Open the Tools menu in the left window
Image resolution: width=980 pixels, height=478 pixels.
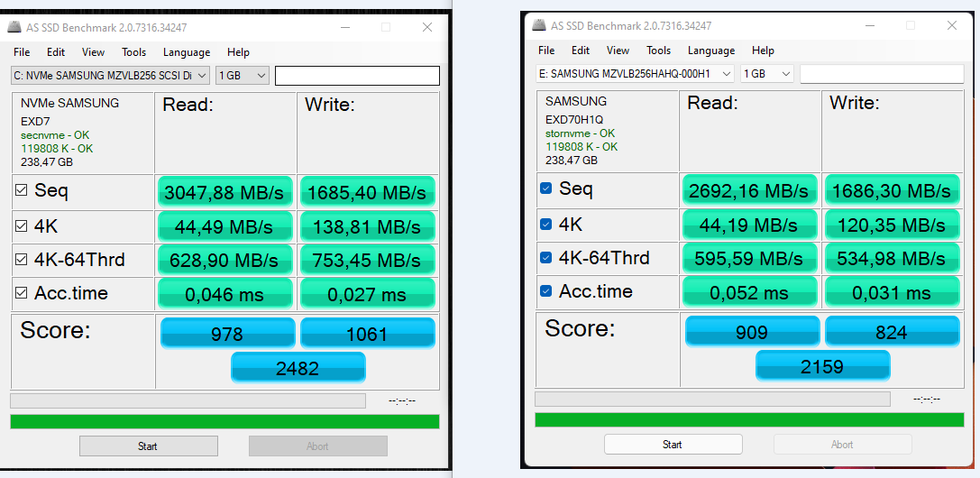coord(133,52)
